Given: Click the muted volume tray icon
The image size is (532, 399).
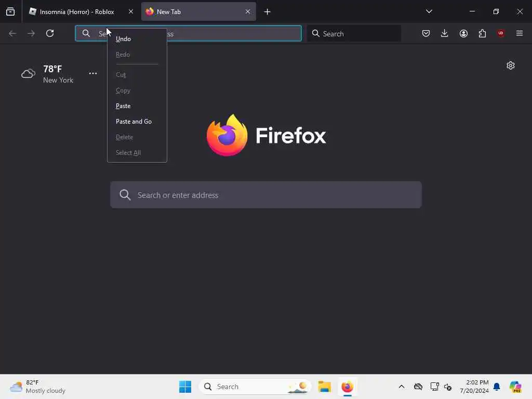Looking at the screenshot, I should point(448,387).
